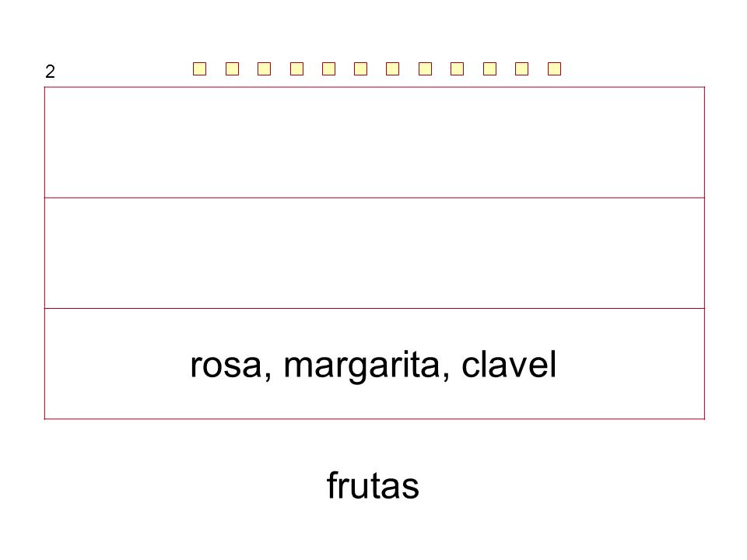This screenshot has width=747, height=560.
Task: Select the word 'margarita'
Action: [x=362, y=366]
